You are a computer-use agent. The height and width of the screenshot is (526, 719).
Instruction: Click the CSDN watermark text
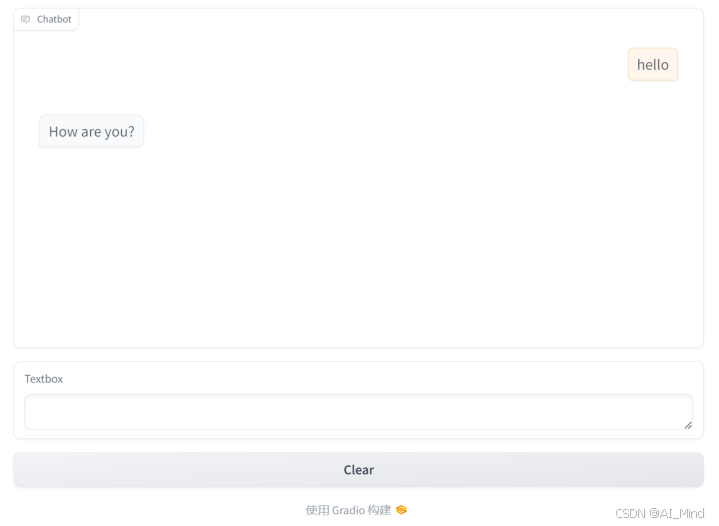point(630,513)
